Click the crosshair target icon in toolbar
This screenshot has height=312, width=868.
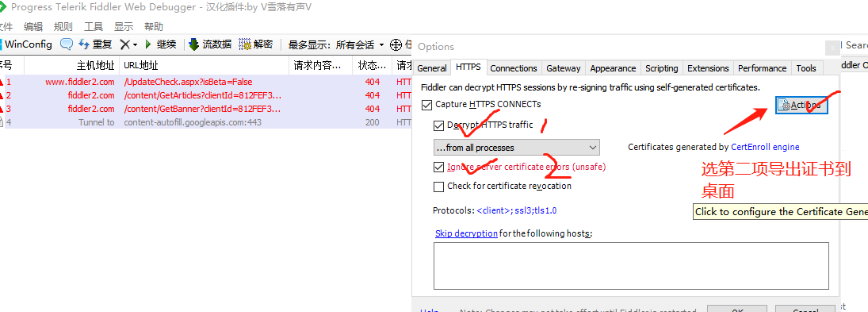pos(396,44)
